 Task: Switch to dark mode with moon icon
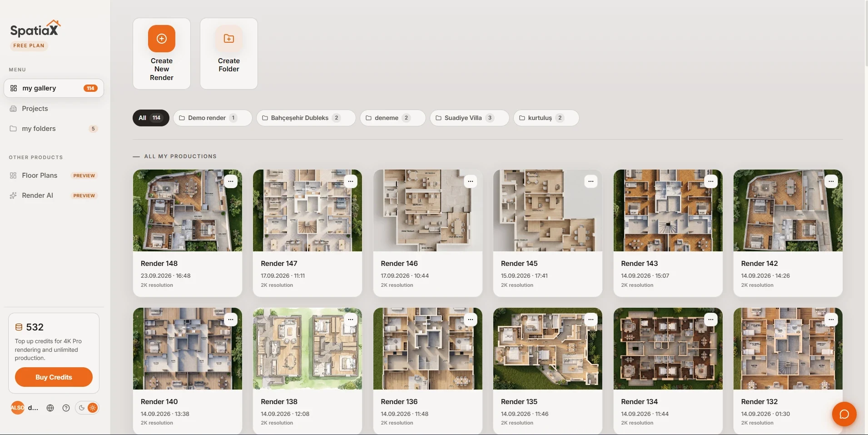[x=82, y=408]
